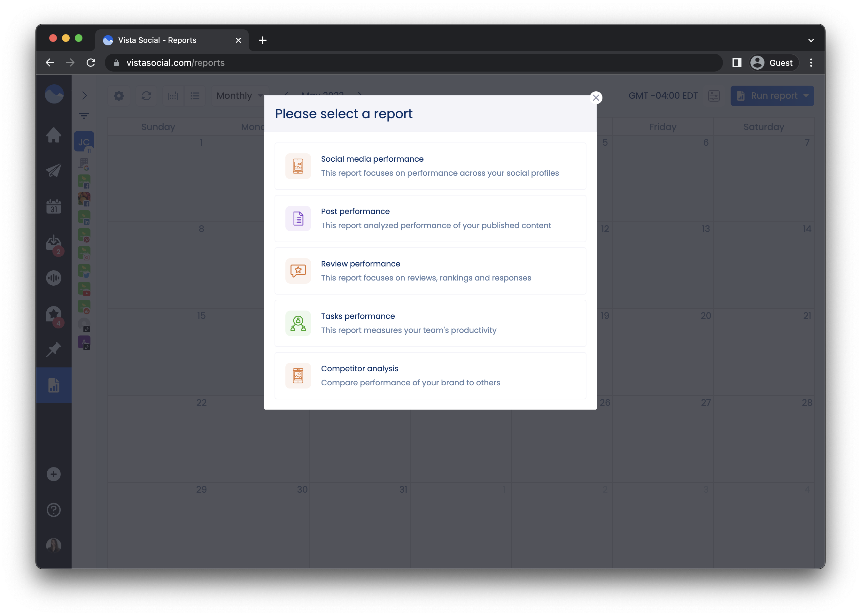Select the Home icon in the sidebar

54,135
